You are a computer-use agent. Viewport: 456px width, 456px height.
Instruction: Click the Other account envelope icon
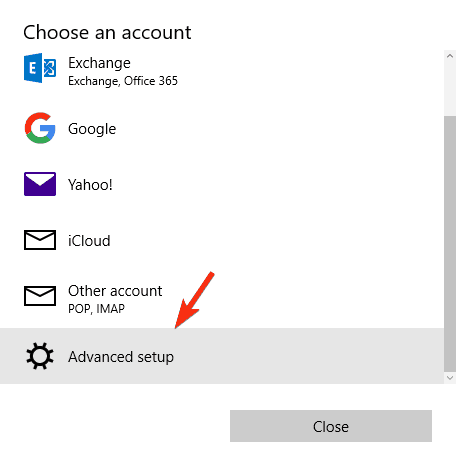click(x=40, y=296)
